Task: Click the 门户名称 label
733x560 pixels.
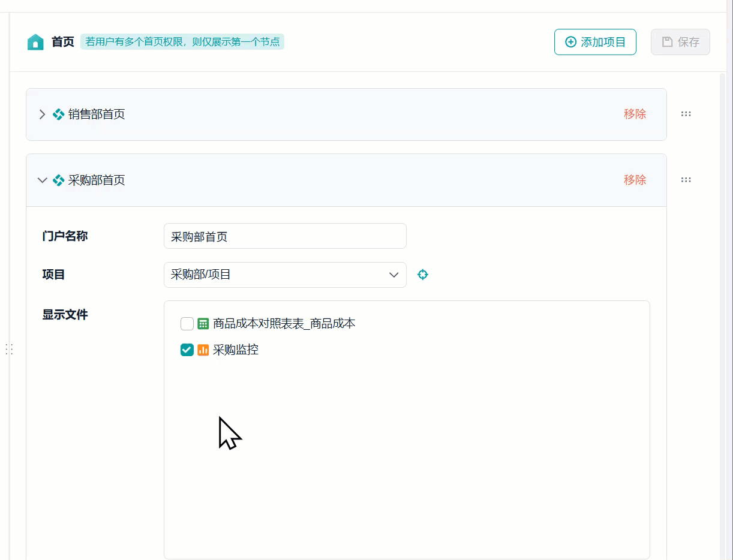Action: point(65,236)
